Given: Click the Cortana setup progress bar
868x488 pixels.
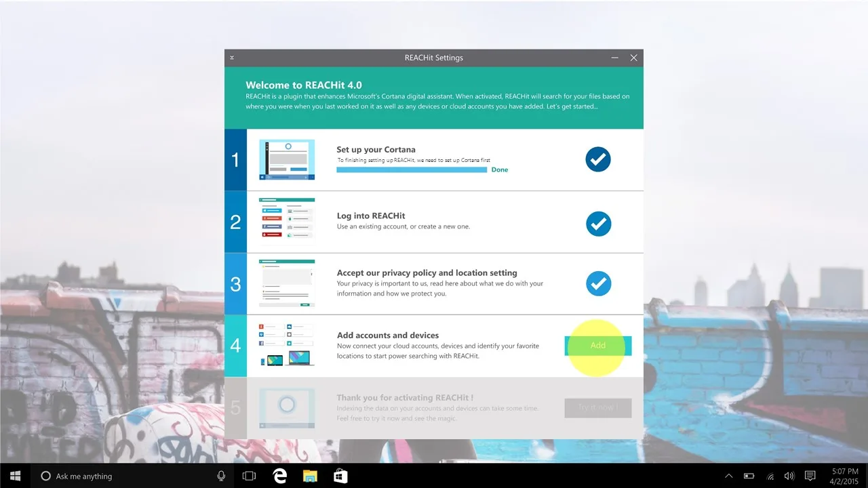Looking at the screenshot, I should 412,169.
